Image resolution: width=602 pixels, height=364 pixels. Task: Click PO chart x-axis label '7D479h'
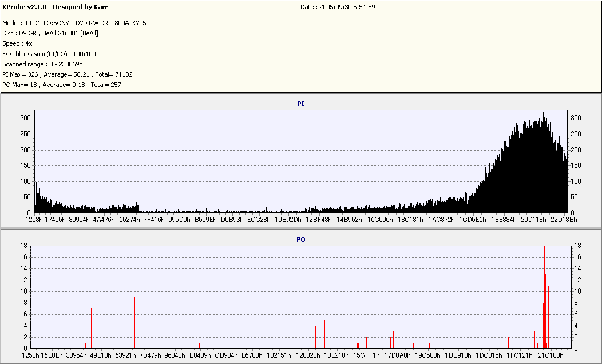[x=150, y=355]
